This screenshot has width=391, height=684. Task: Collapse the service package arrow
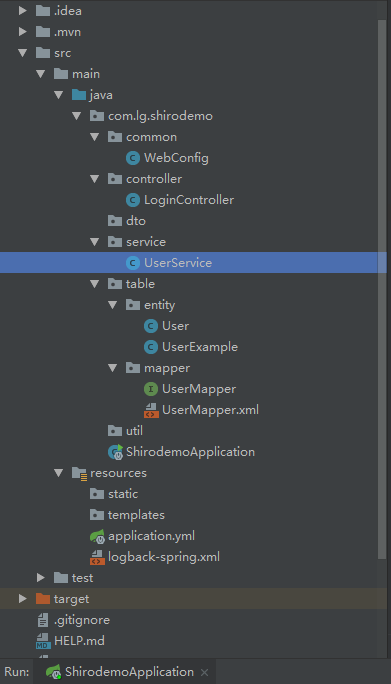click(95, 242)
